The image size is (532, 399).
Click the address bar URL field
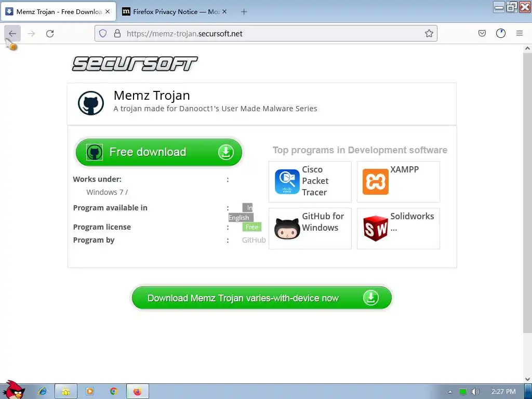pyautogui.click(x=265, y=33)
